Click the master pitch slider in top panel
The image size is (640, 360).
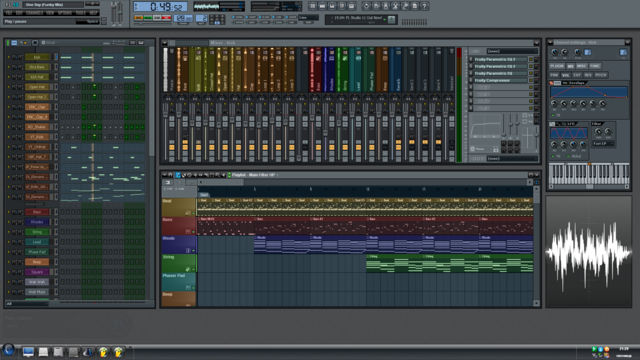point(120,13)
